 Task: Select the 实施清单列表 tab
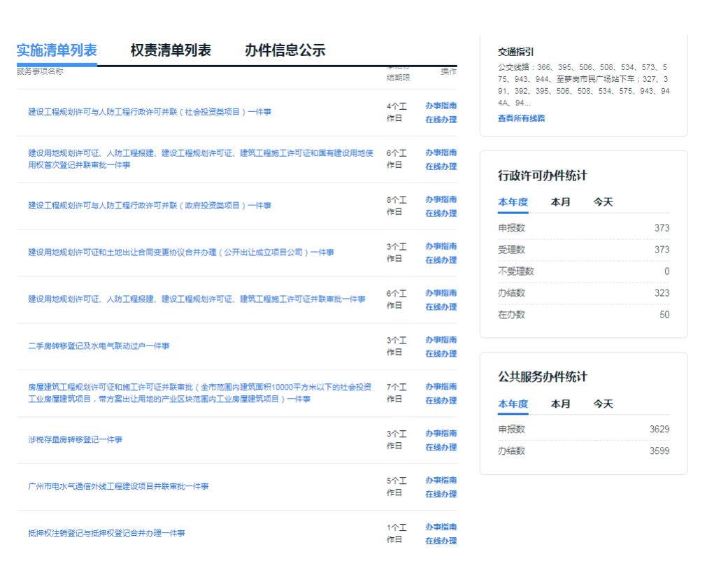click(x=57, y=50)
